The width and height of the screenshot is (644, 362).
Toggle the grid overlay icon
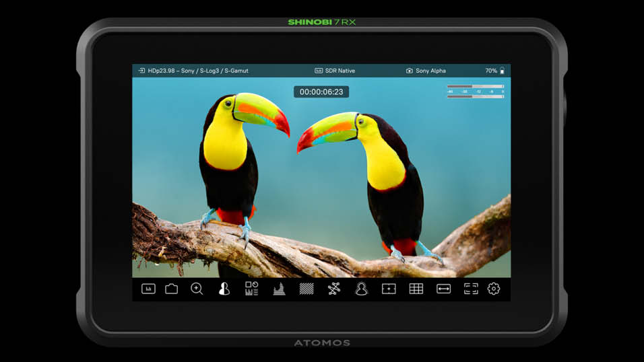coord(416,289)
